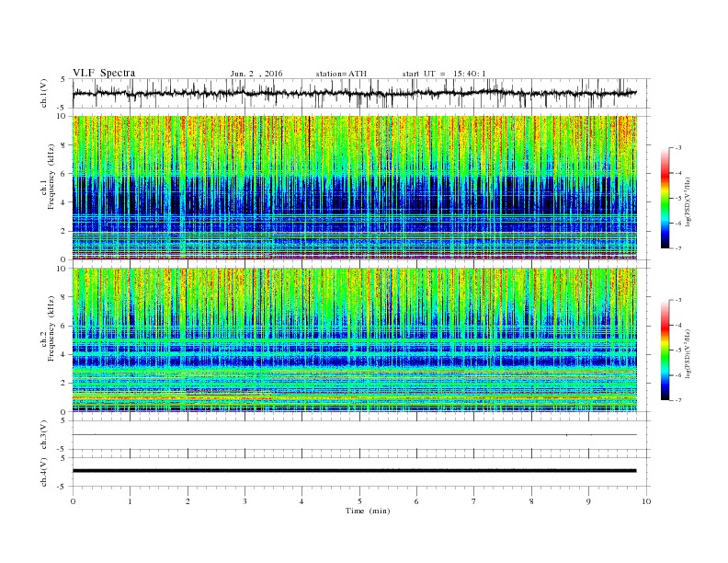
Task: Click the time axis tick label '2'
Action: (188, 501)
